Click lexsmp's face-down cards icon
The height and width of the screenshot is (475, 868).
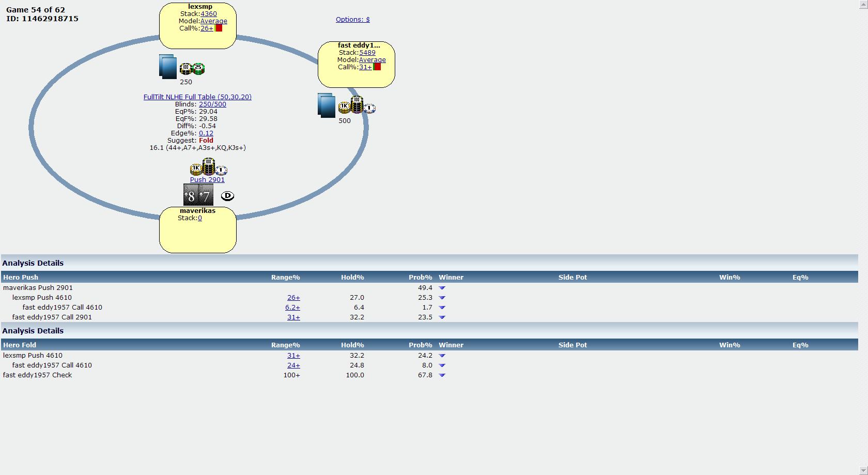click(x=167, y=67)
